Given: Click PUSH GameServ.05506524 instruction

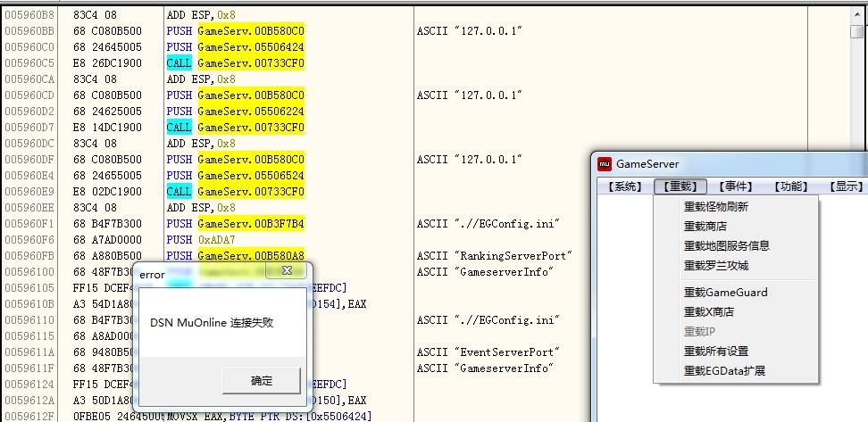Looking at the screenshot, I should (x=235, y=176).
